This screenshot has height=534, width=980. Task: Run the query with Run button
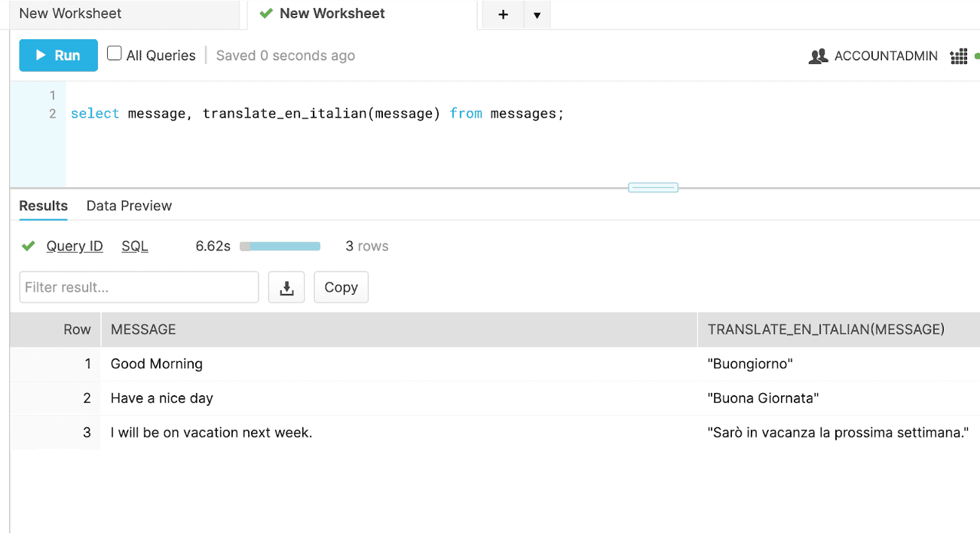click(58, 55)
